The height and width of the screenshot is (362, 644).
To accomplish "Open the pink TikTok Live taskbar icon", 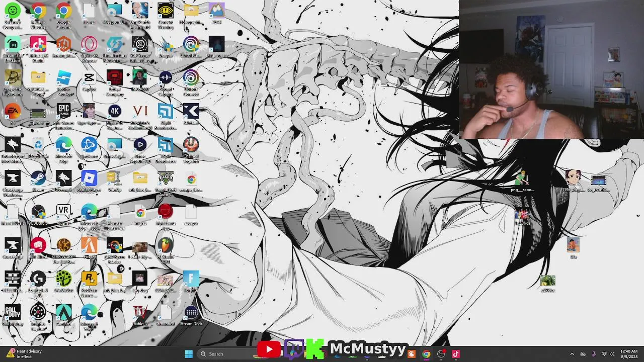I will (456, 354).
